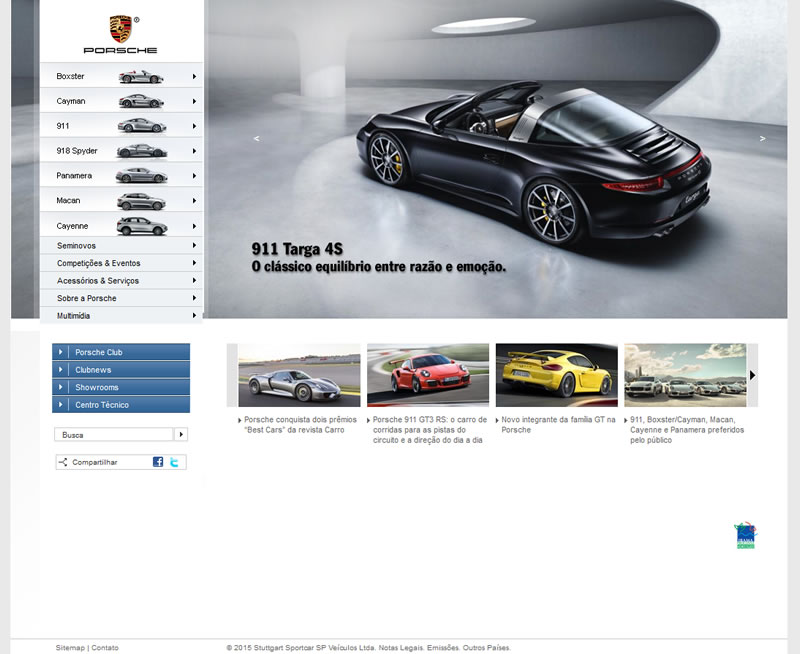Show previous hero slide arrow

[x=257, y=138]
